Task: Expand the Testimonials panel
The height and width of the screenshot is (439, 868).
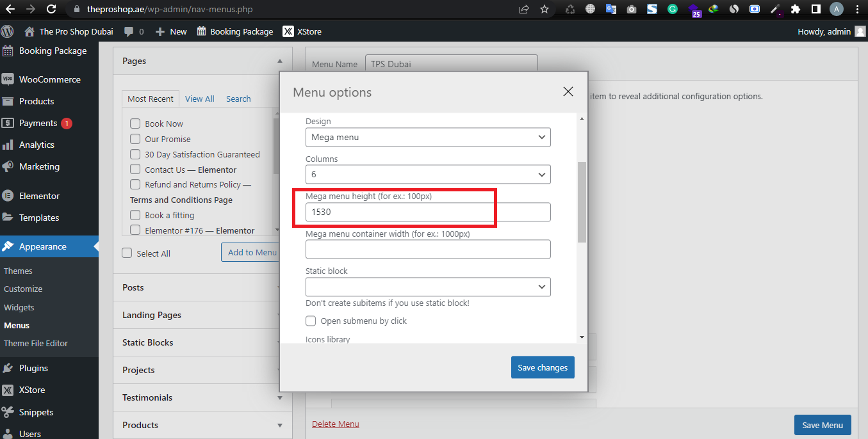Action: [280, 397]
